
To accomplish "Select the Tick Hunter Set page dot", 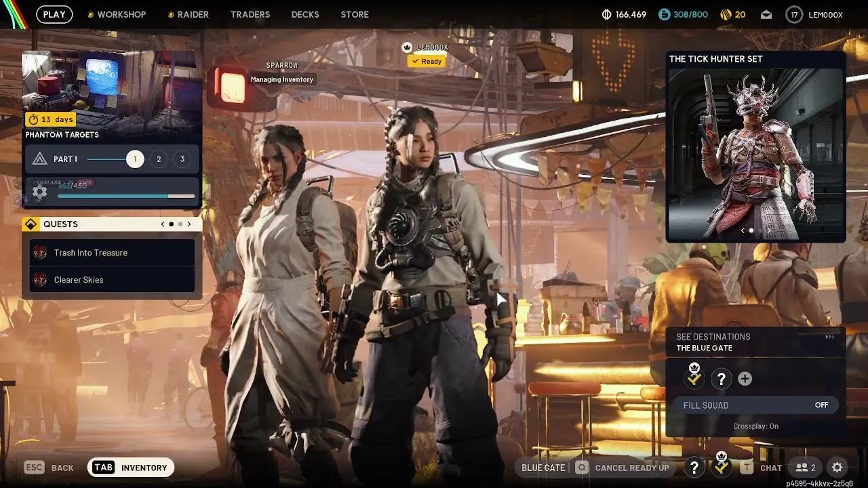I will [x=751, y=230].
